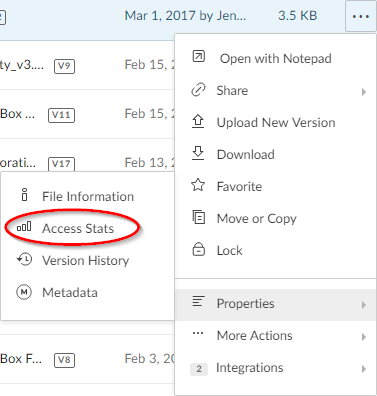Choose Access Stats from the submenu

(78, 228)
